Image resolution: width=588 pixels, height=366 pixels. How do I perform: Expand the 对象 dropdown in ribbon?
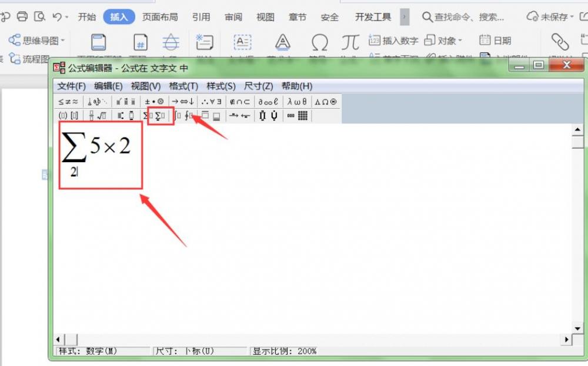point(460,41)
